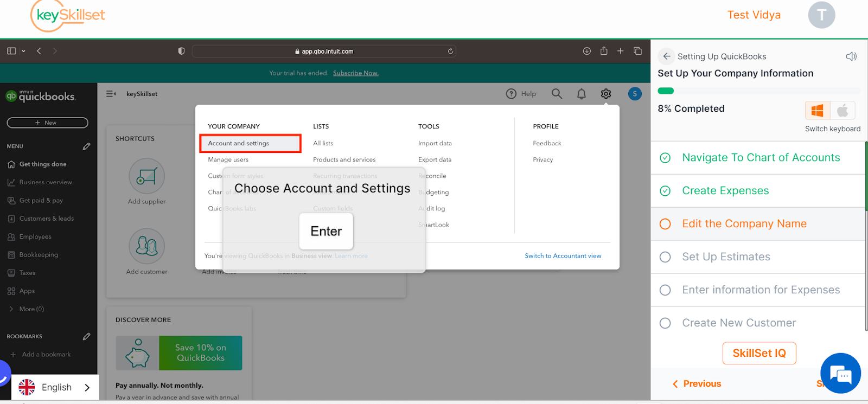This screenshot has height=404, width=868.
Task: Click the Create Expenses completed checkmark
Action: 665,191
